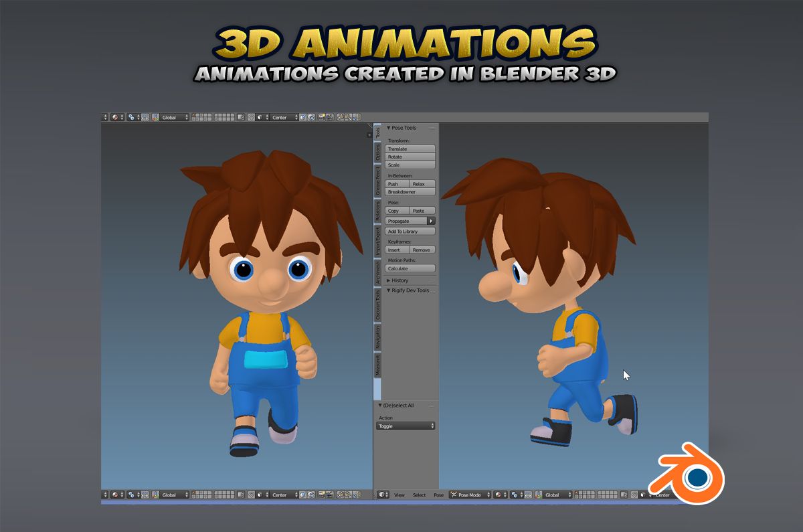This screenshot has width=803, height=532.
Task: Open editor type selector in right viewport header
Action: coord(383,495)
